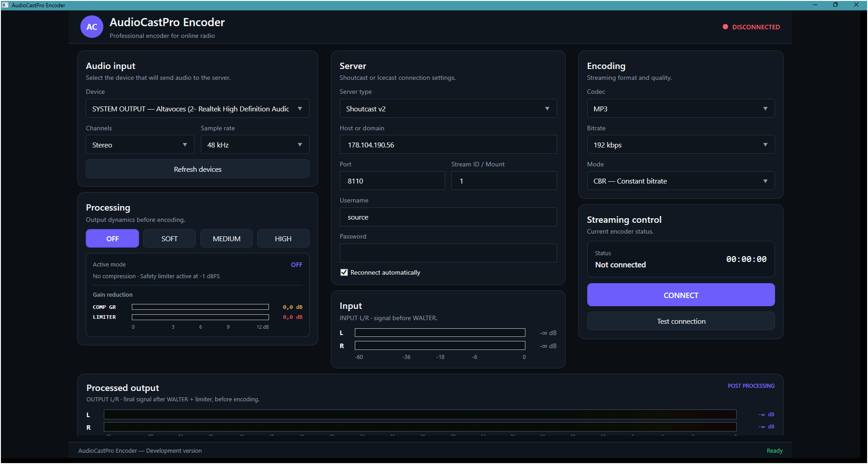Click the Port field showing 8110
Screen dimensions: 868x464
392,181
